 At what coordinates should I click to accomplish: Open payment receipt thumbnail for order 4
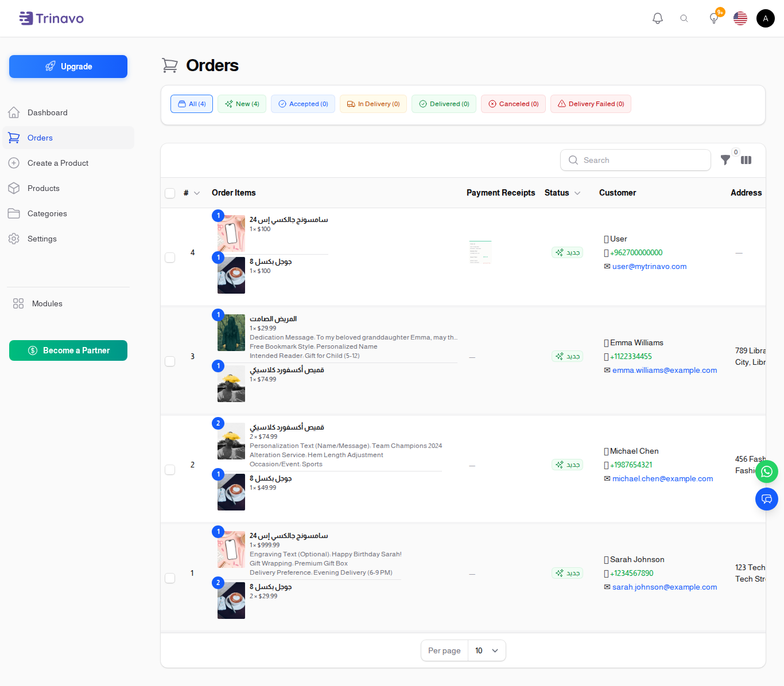coord(480,252)
